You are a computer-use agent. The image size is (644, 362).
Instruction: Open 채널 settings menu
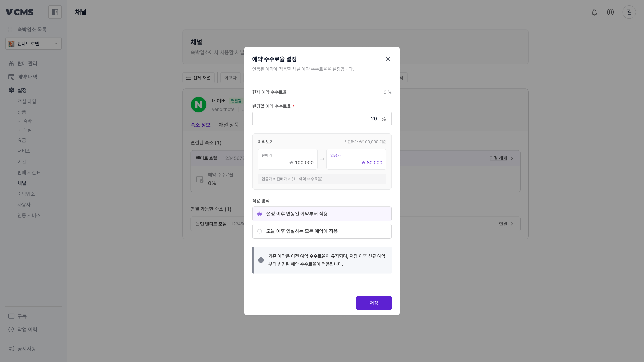tap(22, 183)
